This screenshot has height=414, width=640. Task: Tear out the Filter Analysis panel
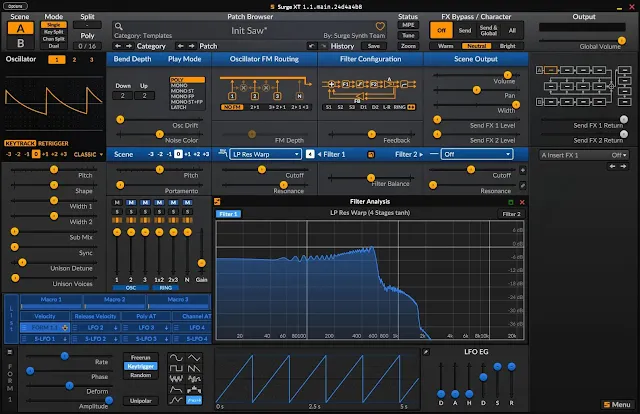click(510, 203)
